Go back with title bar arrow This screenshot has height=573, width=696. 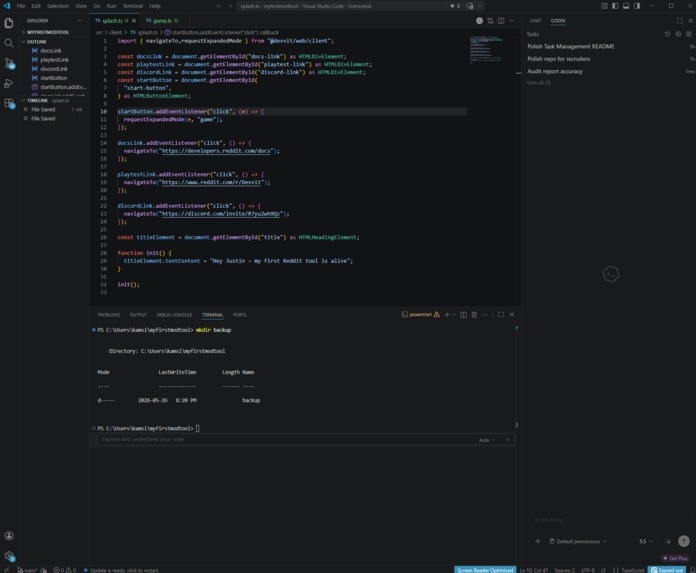[219, 6]
